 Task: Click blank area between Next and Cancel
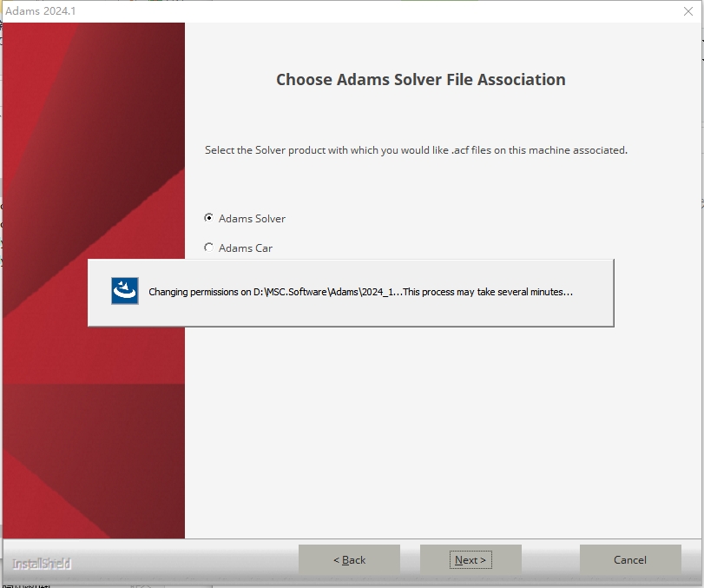(550, 560)
